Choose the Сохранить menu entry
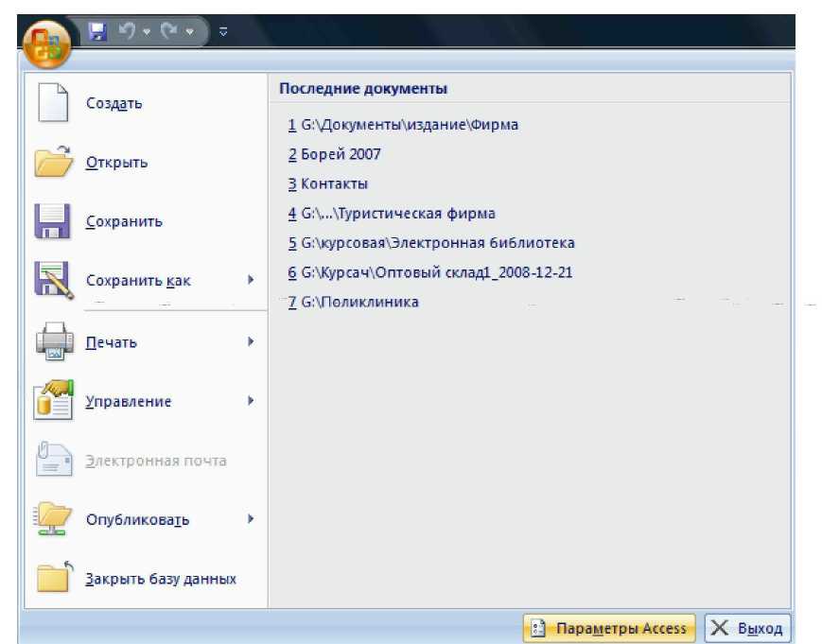 coord(146,221)
